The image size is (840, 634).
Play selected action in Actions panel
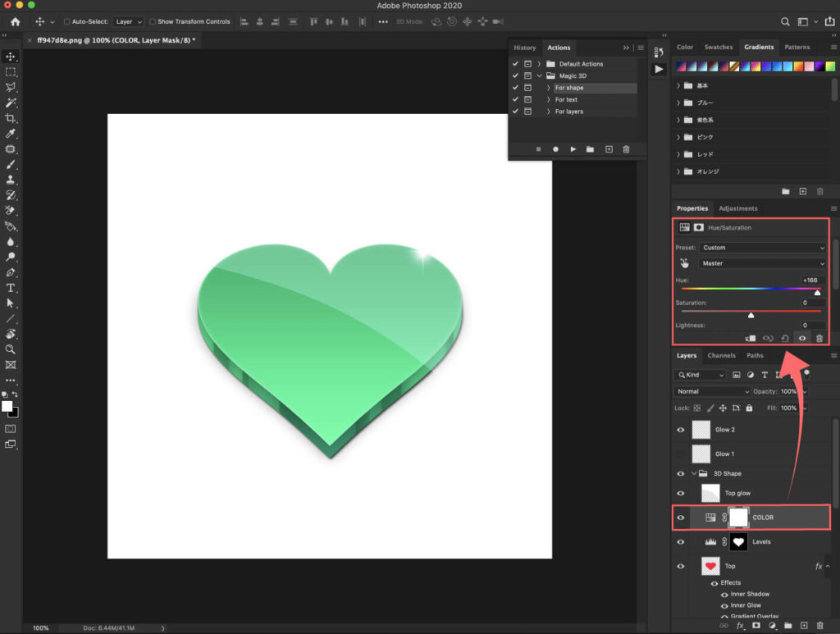point(573,149)
